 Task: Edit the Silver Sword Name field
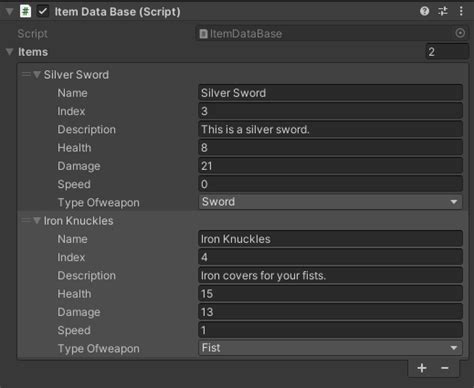[330, 93]
